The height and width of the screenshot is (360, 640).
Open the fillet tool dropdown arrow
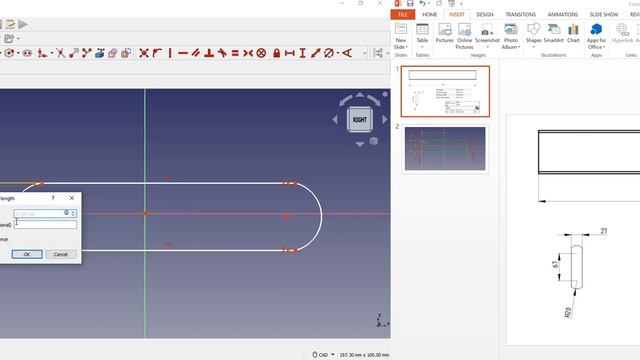51,53
